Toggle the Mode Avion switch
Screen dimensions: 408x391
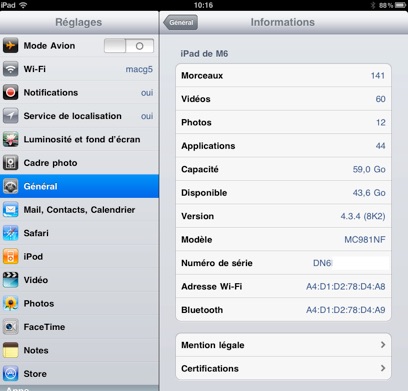click(129, 46)
